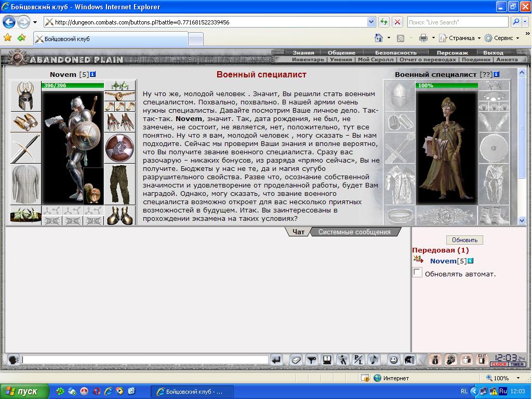The height and width of the screenshot is (399, 532).
Task: Open the Сервис dropdown menu
Action: 502,38
